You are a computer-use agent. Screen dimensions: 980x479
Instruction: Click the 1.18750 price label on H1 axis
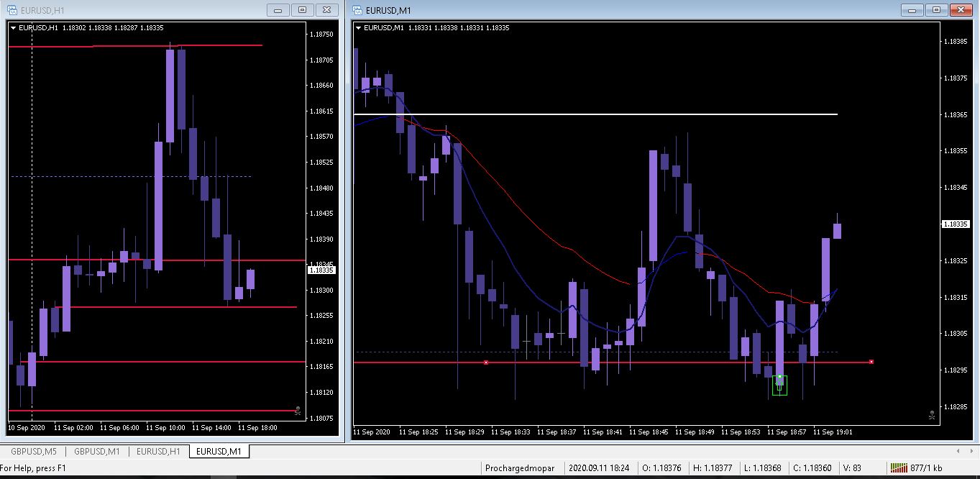[321, 35]
